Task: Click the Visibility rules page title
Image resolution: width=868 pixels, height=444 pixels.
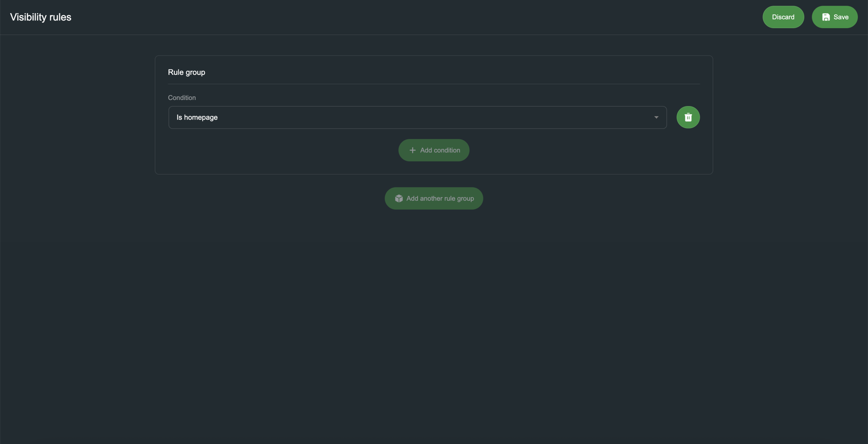Action: point(41,17)
